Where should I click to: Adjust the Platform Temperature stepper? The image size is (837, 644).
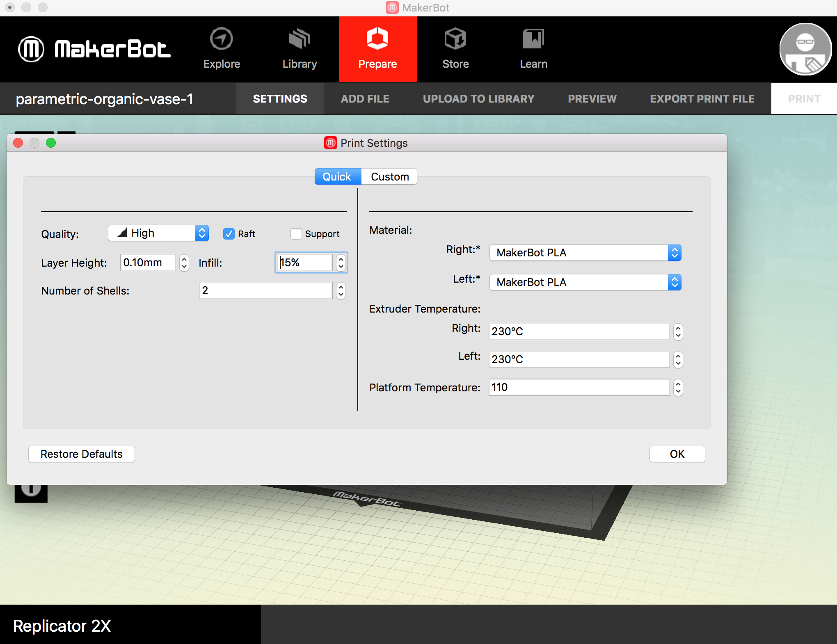point(678,387)
